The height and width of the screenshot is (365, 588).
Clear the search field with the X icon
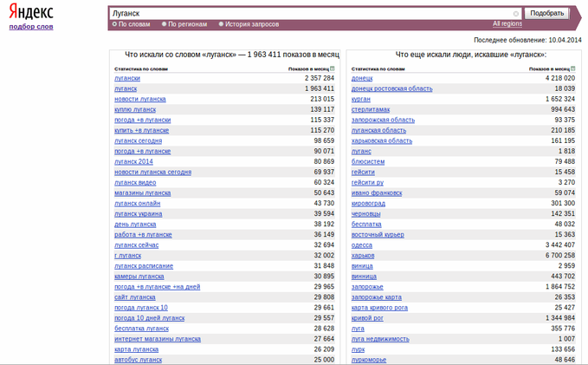tap(516, 14)
